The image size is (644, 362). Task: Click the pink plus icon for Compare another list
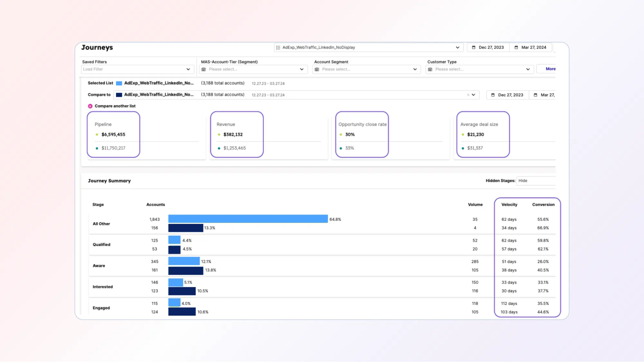(90, 106)
